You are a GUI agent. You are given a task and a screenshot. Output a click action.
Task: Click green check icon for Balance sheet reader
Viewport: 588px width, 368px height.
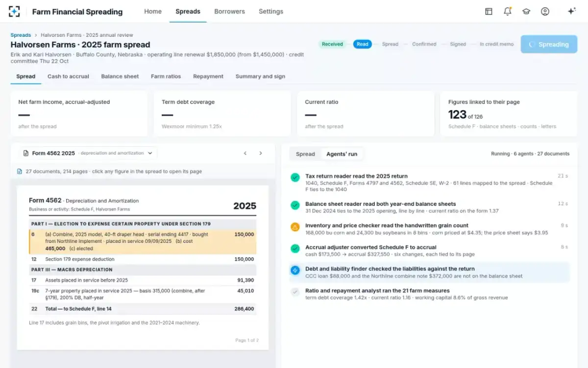click(x=295, y=205)
